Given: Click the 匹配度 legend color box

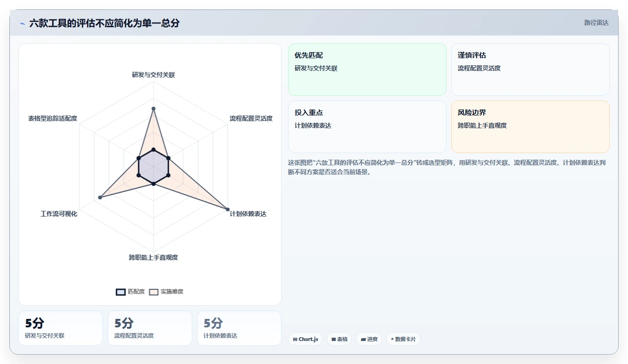Looking at the screenshot, I should [121, 292].
